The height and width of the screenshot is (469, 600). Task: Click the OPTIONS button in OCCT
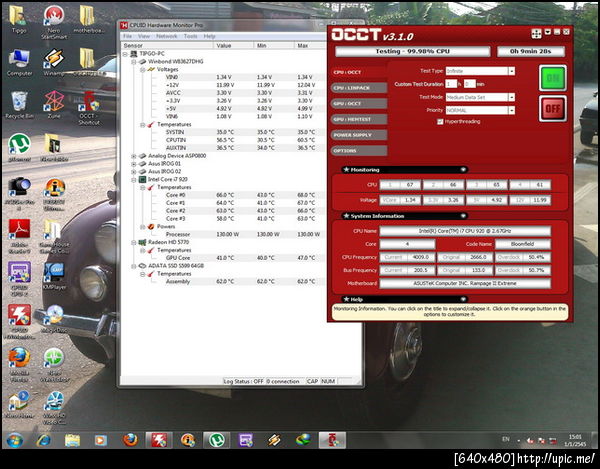357,149
